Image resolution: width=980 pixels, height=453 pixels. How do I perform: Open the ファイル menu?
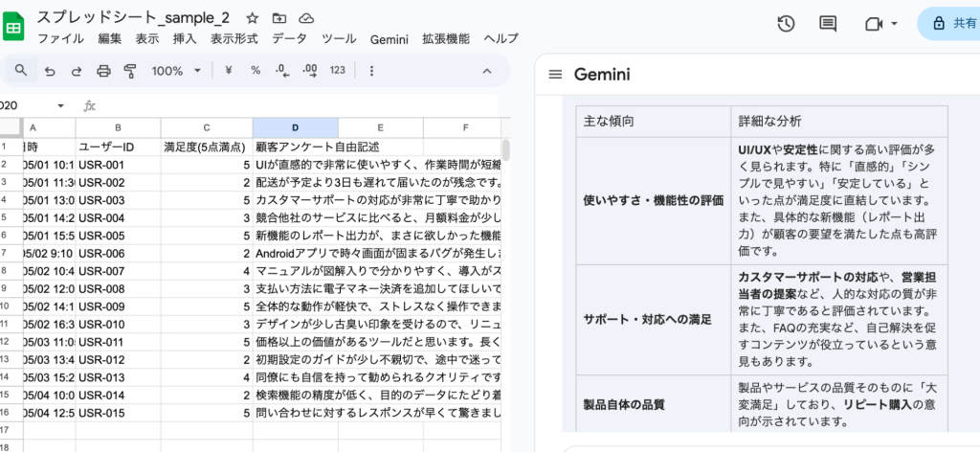(60, 39)
